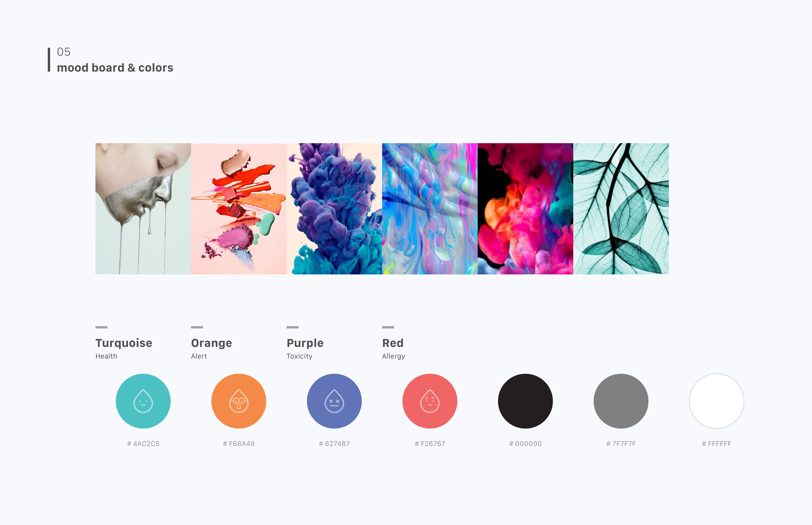Screen dimensions: 812x525
Task: Click the dizzy droplet icon in purple circle
Action: 334,401
